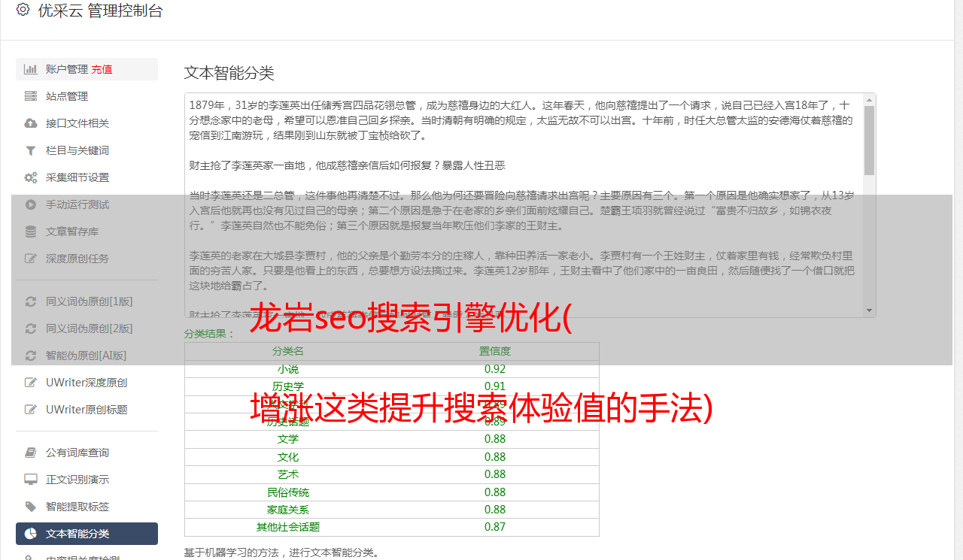
Task: Click the edit icon for 深度原创任务
Action: [31, 259]
